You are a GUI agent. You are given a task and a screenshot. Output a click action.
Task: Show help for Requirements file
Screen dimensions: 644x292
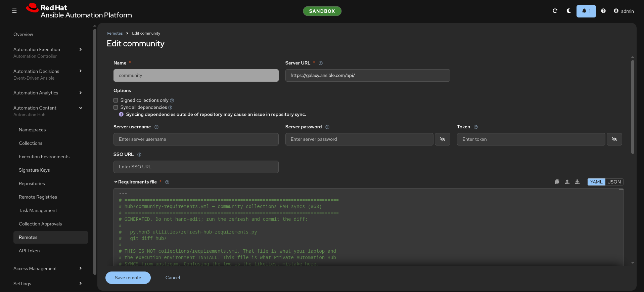point(167,182)
